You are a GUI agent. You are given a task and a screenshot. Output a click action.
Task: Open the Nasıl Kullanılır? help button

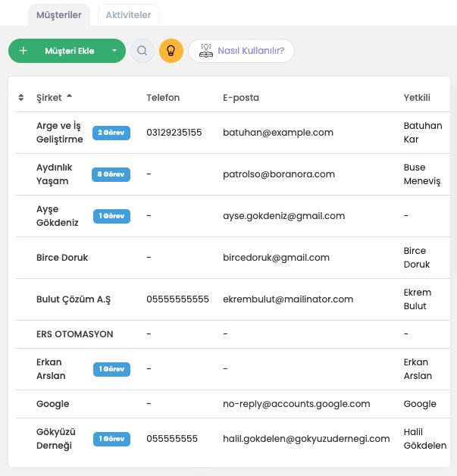click(241, 51)
